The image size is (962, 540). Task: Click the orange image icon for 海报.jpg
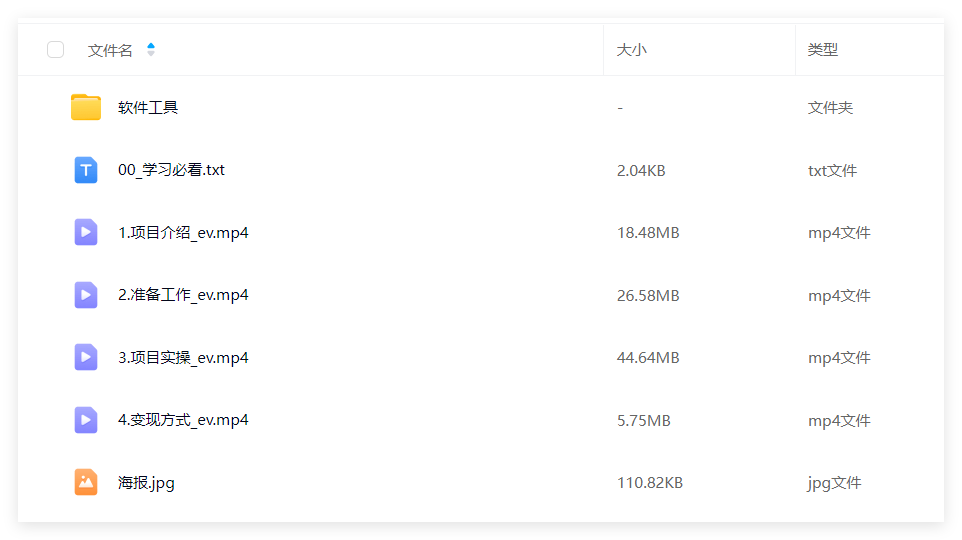[86, 482]
